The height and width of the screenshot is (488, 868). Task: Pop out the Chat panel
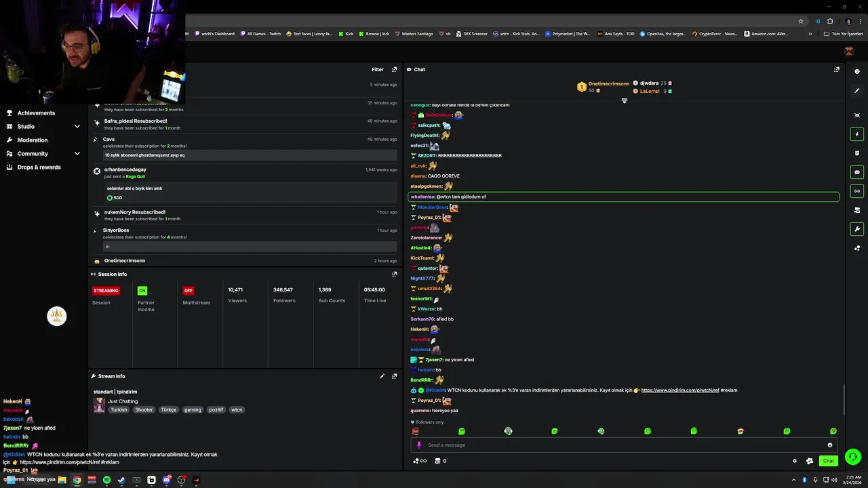836,69
